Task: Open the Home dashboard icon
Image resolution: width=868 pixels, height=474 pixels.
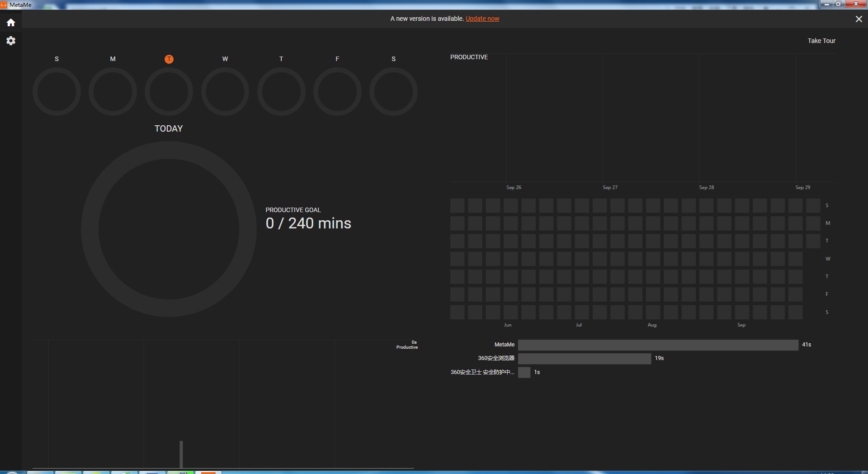Action: (11, 23)
